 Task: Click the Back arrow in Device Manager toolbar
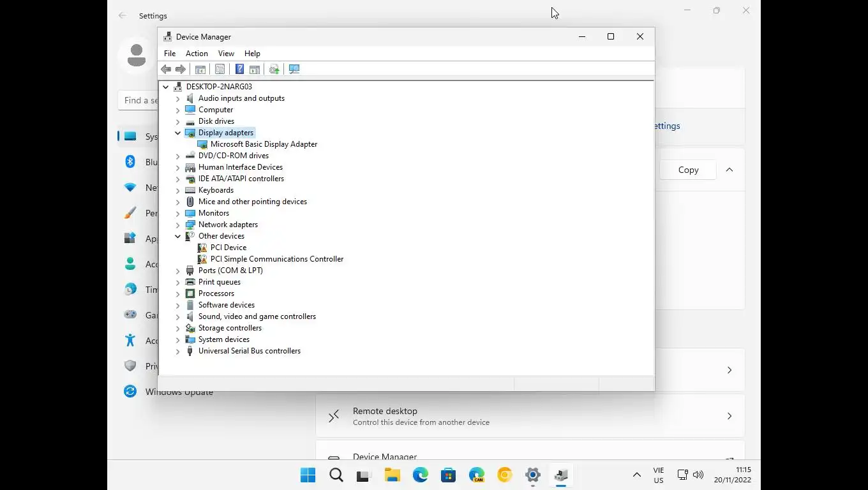point(166,69)
